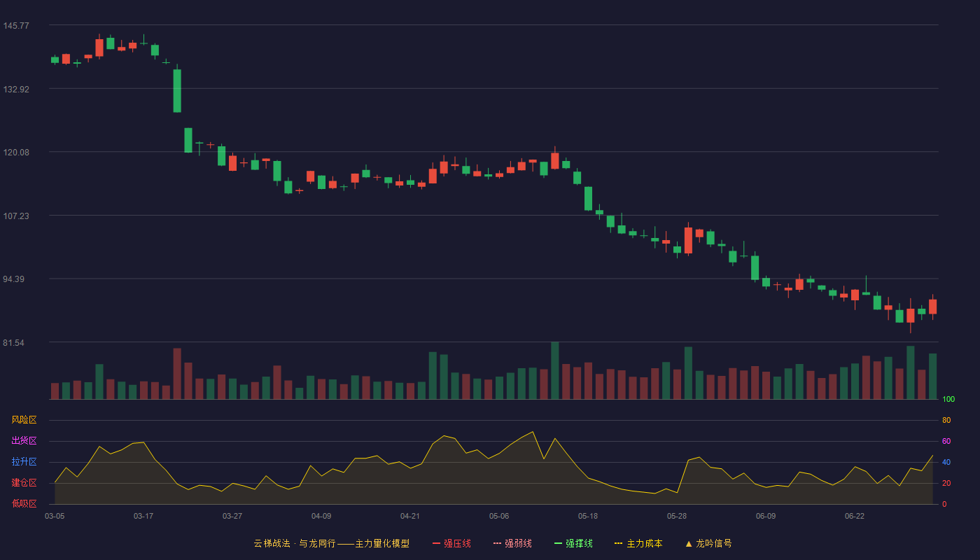Screen dimensions: 980x560
Task: Click the first volume bar at 03-05
Action: pyautogui.click(x=55, y=391)
